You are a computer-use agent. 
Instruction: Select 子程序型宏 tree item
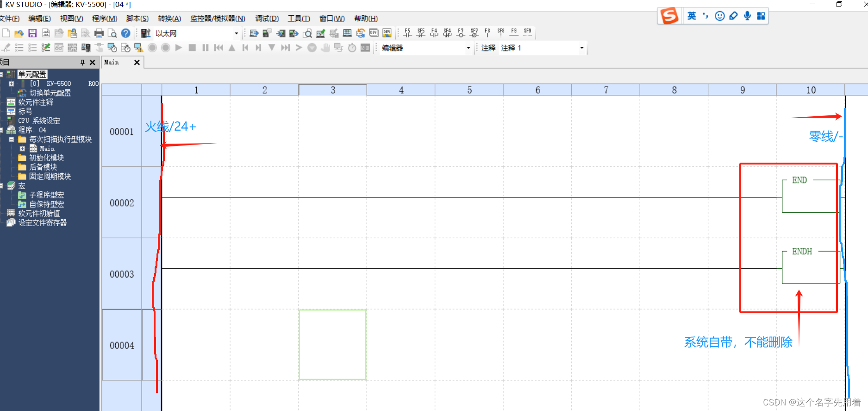click(47, 195)
